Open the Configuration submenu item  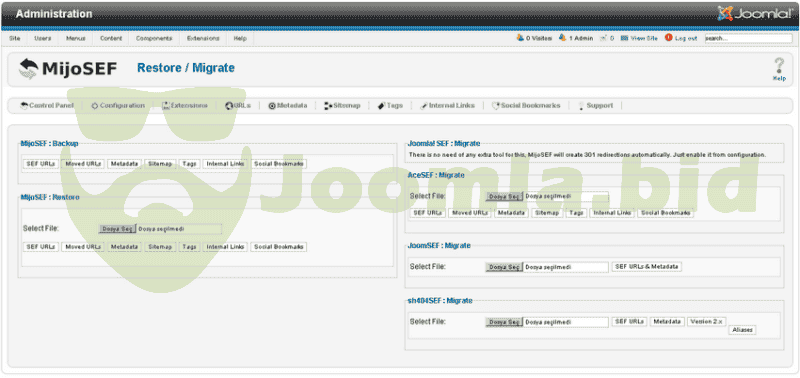coord(118,106)
